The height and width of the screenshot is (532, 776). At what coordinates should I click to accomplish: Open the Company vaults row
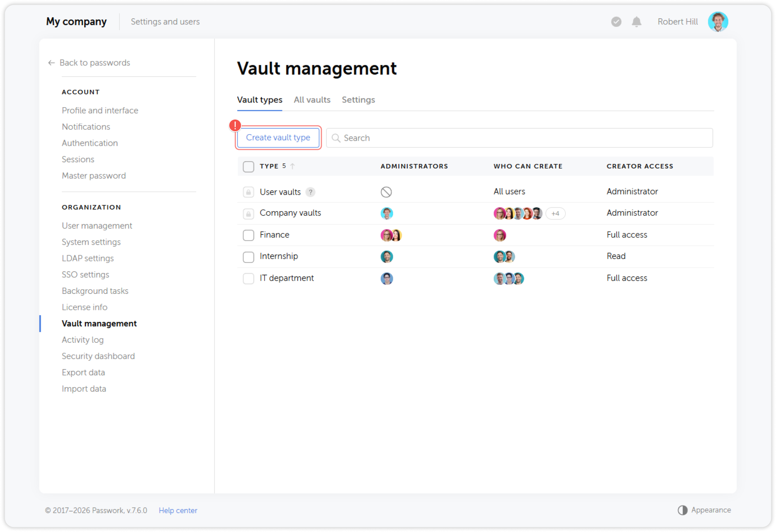coord(475,213)
